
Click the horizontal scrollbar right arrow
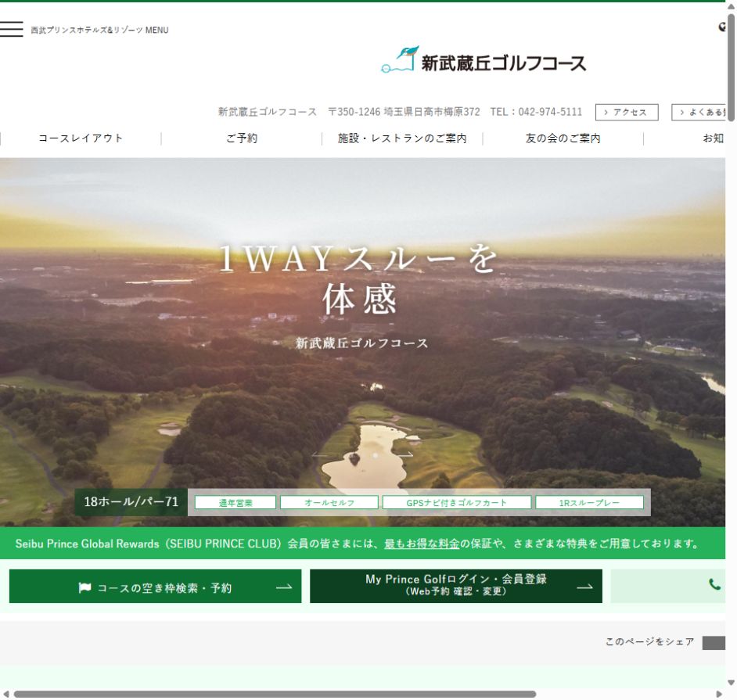[x=719, y=694]
